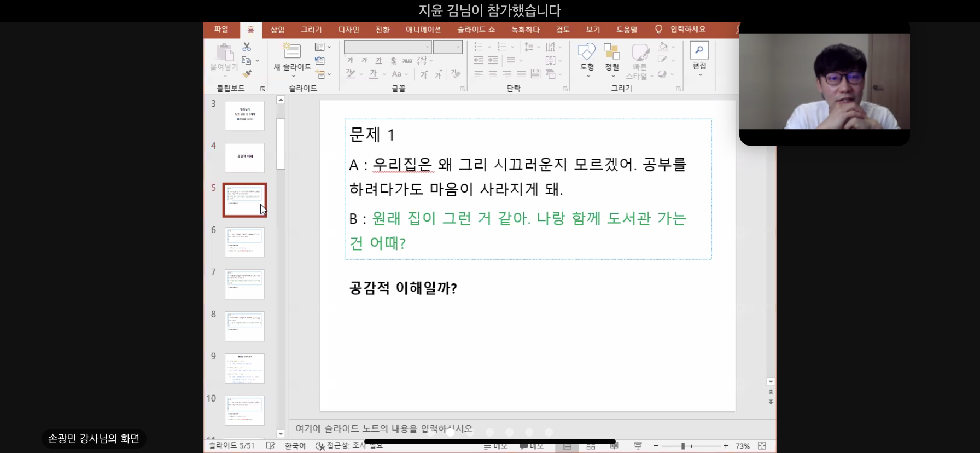This screenshot has height=453, width=980.
Task: Select slide 7 thumbnail
Action: coord(244,284)
